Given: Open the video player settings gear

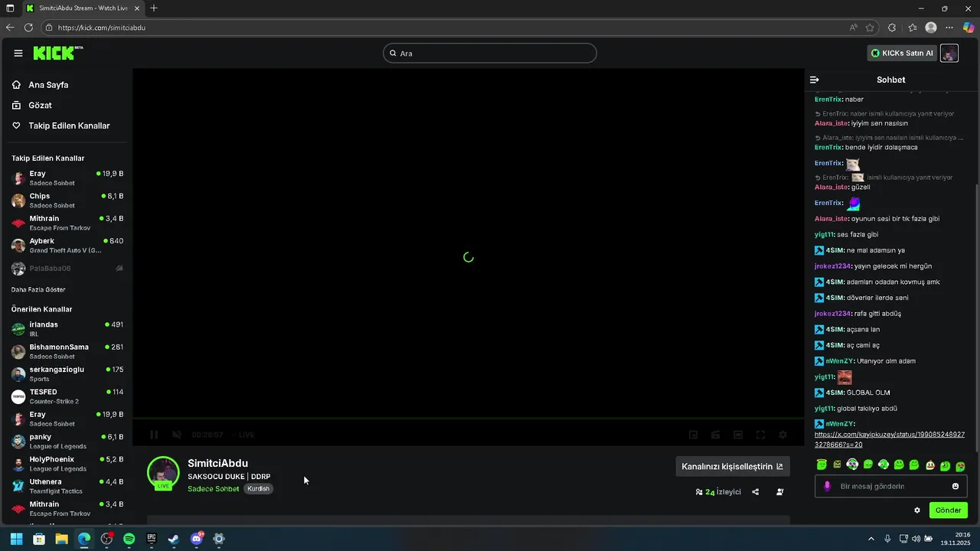Looking at the screenshot, I should [782, 435].
